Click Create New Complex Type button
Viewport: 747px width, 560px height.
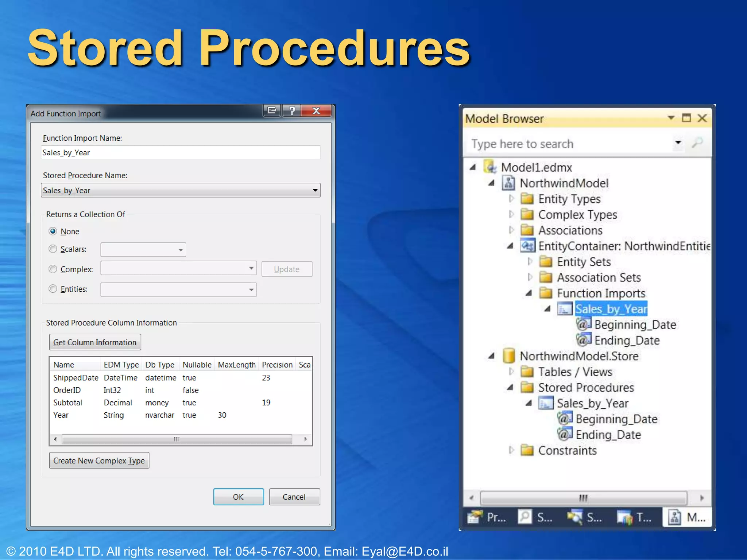click(x=99, y=460)
